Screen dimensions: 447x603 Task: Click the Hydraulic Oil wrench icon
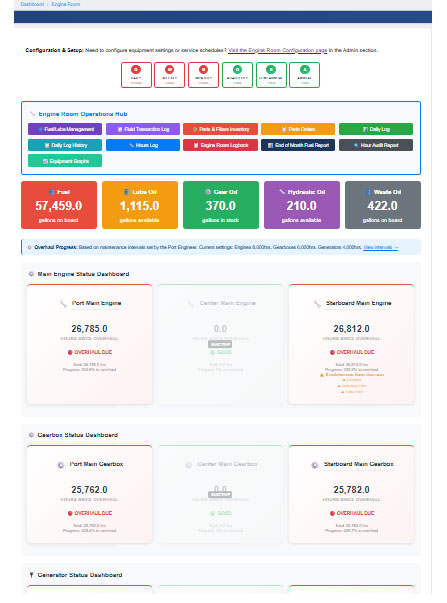282,192
